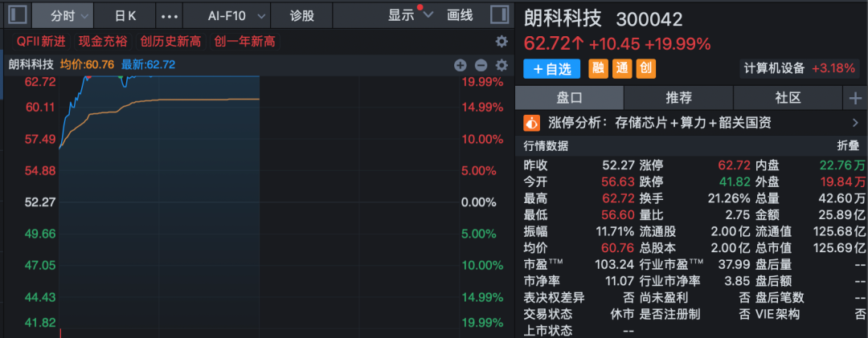
Task: Click the 行情数据 section header
Action: pyautogui.click(x=546, y=147)
